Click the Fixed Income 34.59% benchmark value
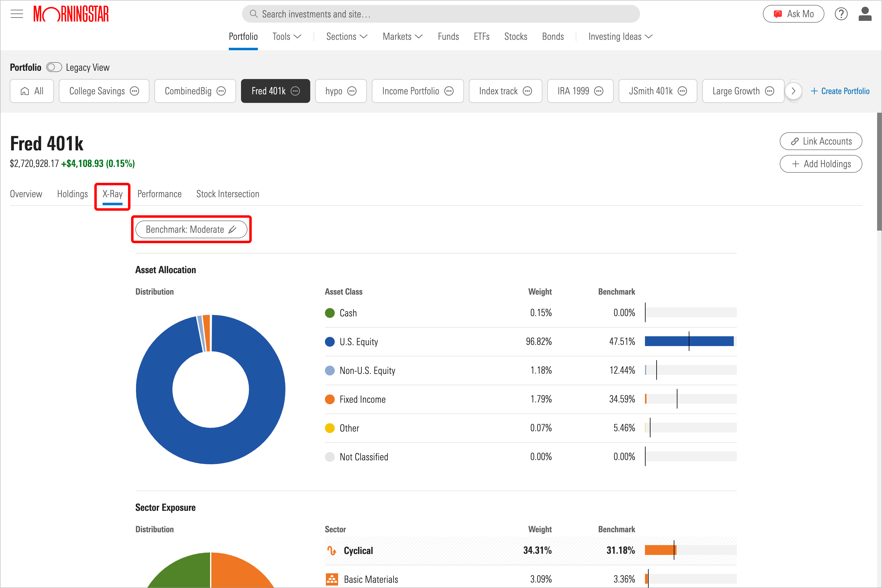This screenshot has width=882, height=588. tap(622, 399)
